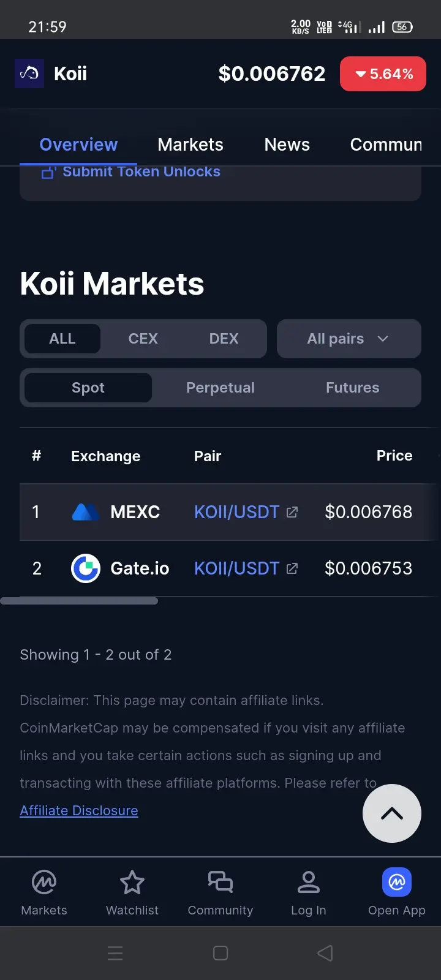Expand the All pairs dropdown
This screenshot has height=980, width=441.
[349, 339]
